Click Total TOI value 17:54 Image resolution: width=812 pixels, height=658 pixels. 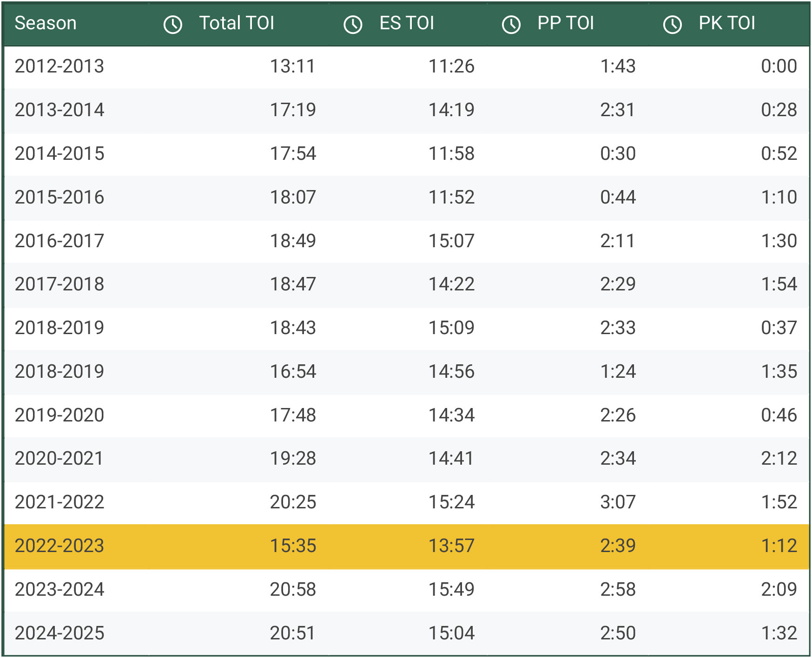pos(293,154)
